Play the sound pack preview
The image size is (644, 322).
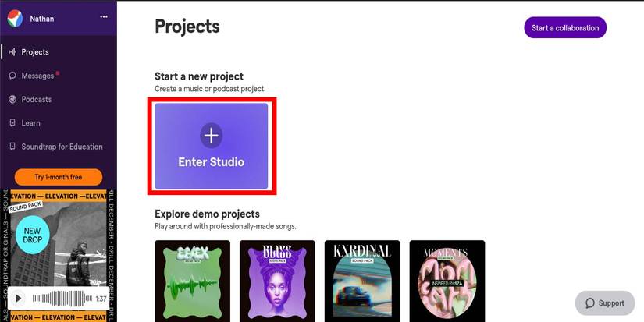pos(18,299)
